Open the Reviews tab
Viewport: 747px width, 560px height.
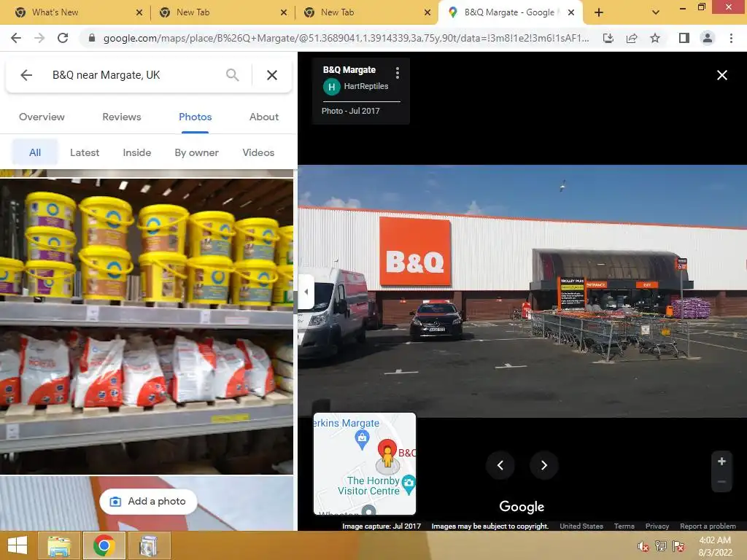tap(122, 117)
